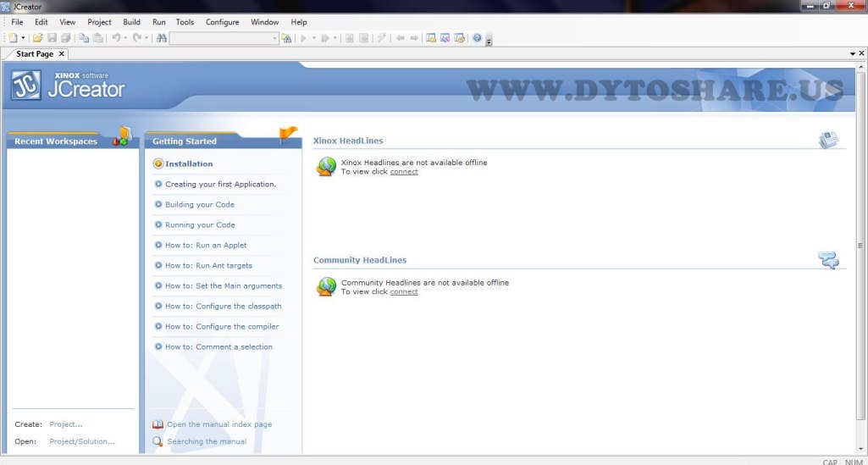The image size is (868, 465).
Task: Open the toolbar options overflow arrow
Action: (x=489, y=40)
